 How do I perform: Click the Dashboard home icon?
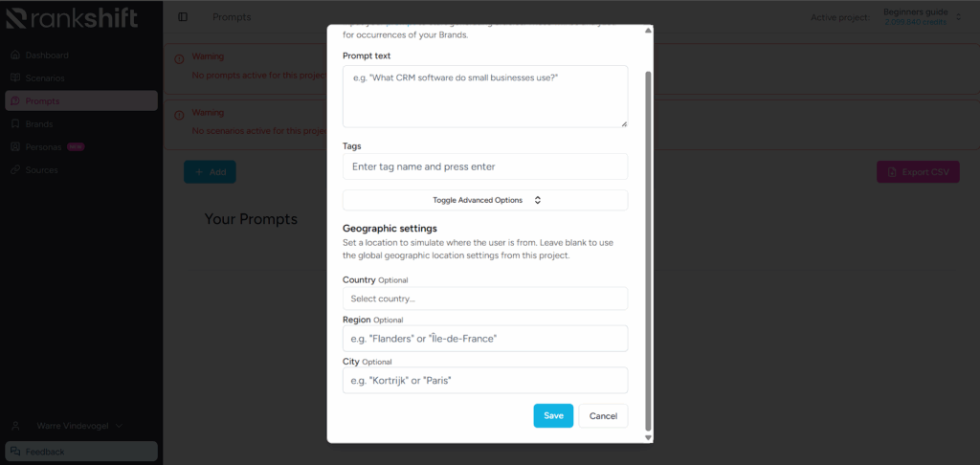point(15,55)
